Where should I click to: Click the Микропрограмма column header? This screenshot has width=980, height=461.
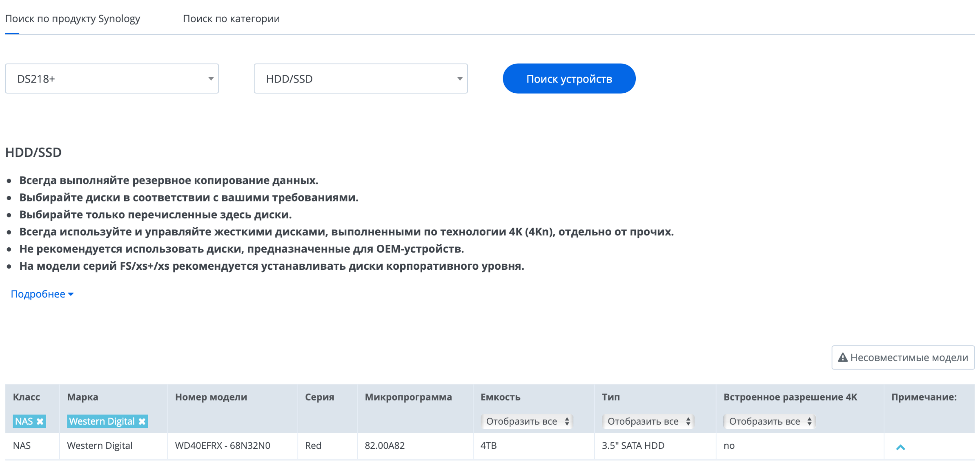click(x=408, y=397)
